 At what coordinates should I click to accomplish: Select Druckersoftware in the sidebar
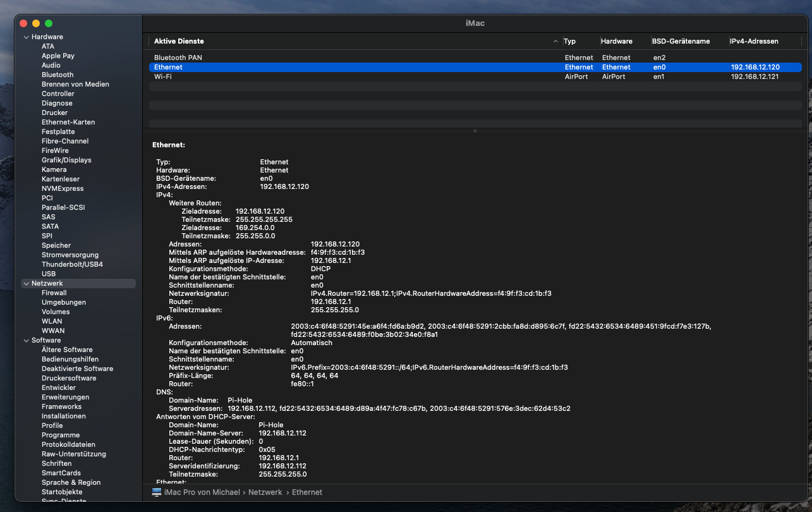coord(69,378)
